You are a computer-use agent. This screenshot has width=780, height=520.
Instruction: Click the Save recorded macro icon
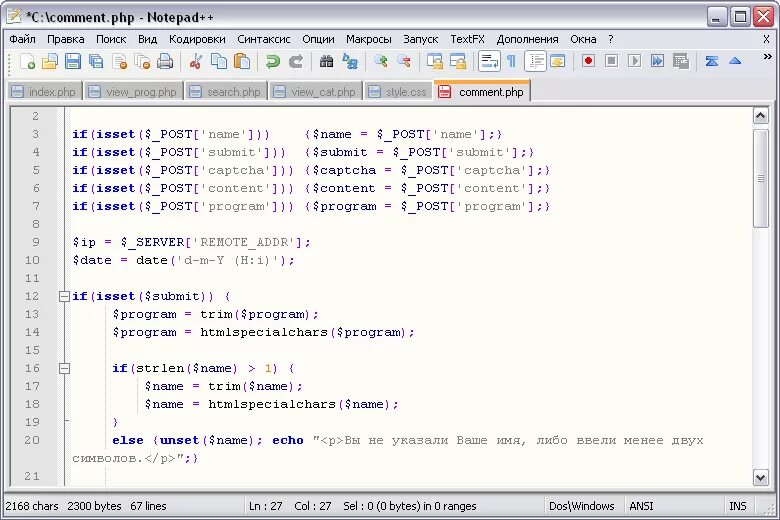(x=681, y=61)
